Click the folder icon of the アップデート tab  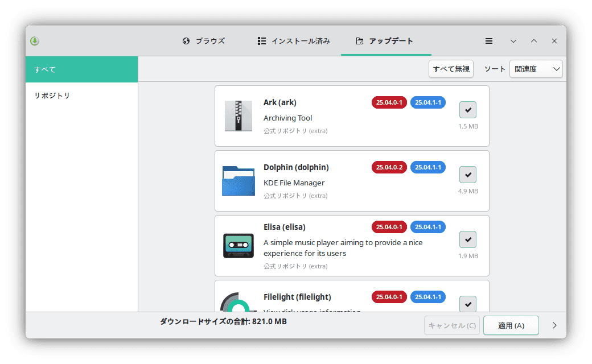point(360,41)
